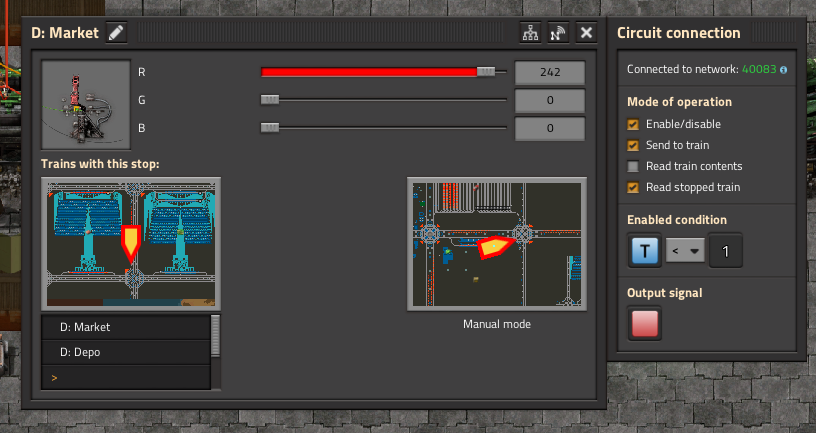Open the train camera view under Trains with this stop

click(131, 244)
